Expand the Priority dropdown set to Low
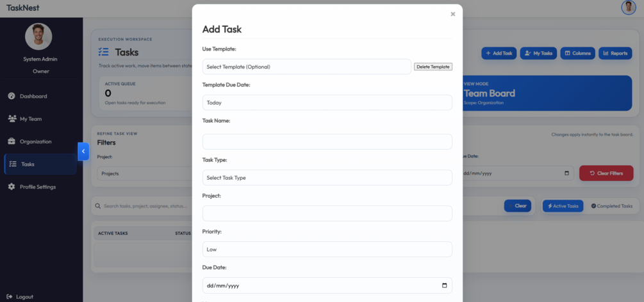 (327, 249)
